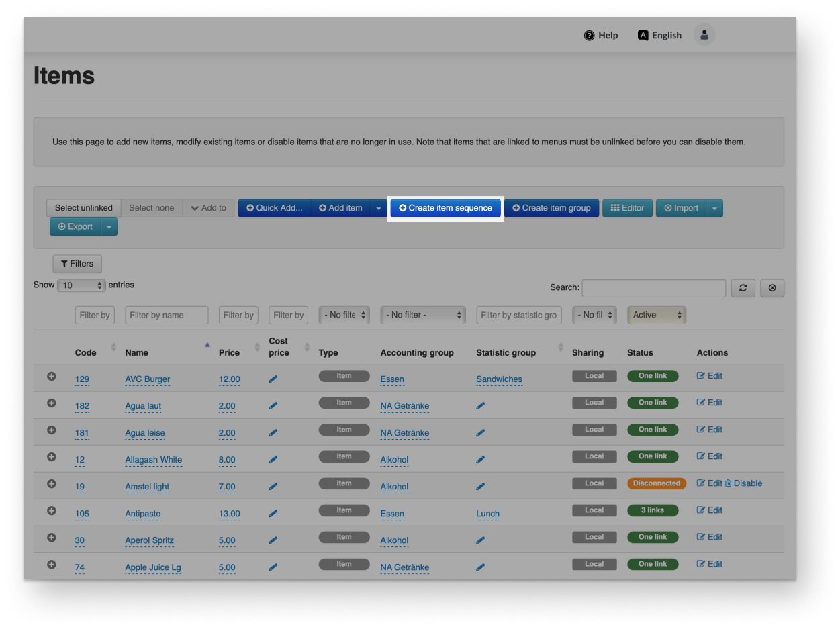Screen dimensions: 840x629
Task: Change the Show entries count dropdown
Action: (82, 285)
